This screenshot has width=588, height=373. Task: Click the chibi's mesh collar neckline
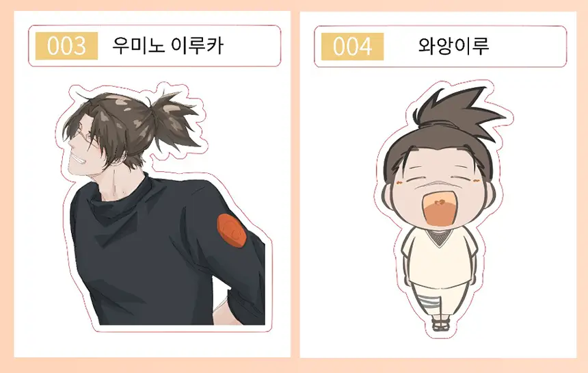coord(439,237)
